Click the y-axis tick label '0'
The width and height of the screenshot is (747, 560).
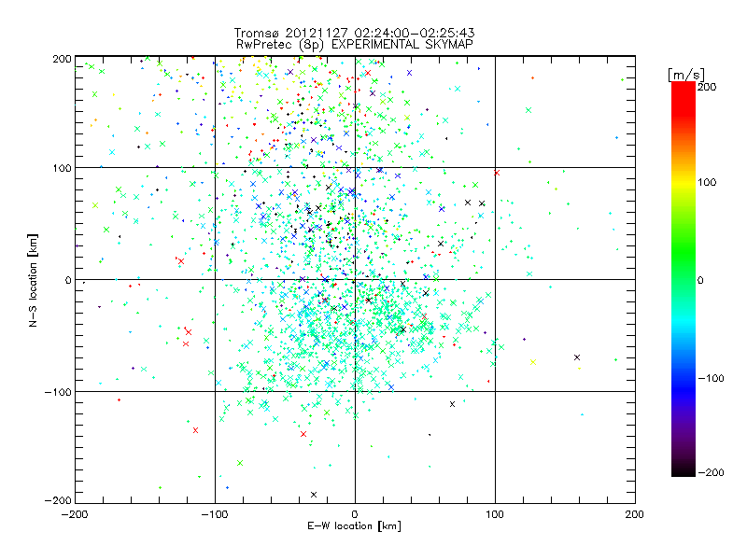[x=68, y=280]
